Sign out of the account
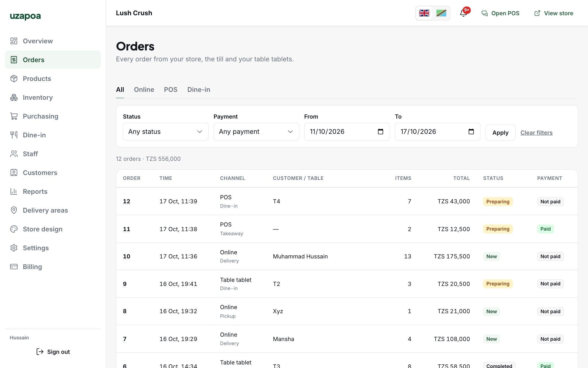 53,352
